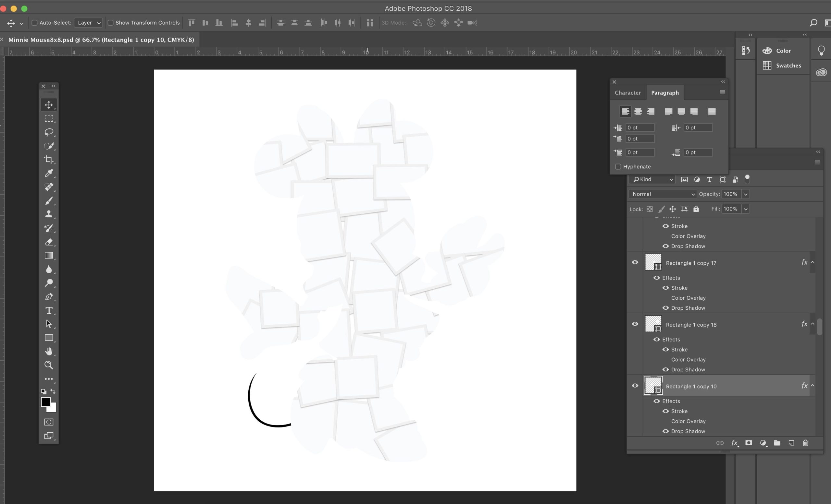
Task: Hide the Rectangle 1 copy 10 layer
Action: click(x=635, y=386)
